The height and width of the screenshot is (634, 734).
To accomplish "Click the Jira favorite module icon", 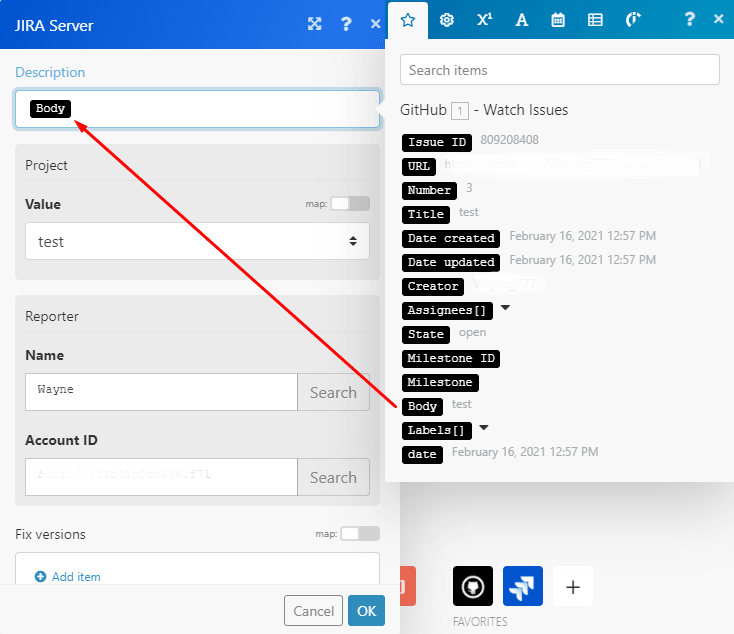I will [522, 586].
